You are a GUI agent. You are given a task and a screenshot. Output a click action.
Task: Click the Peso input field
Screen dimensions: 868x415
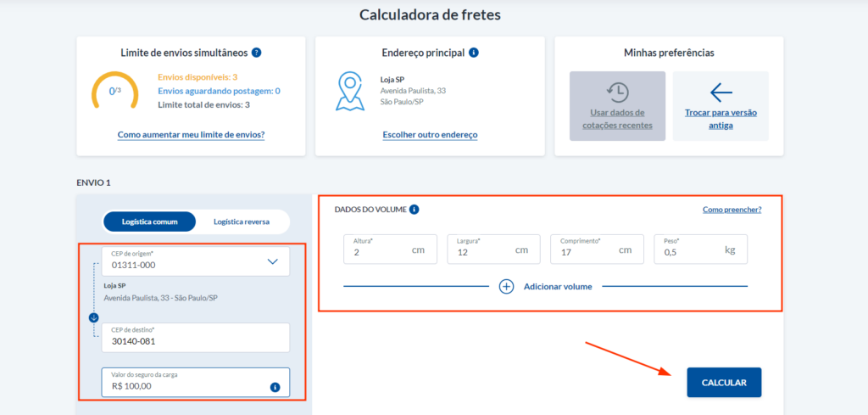click(700, 249)
